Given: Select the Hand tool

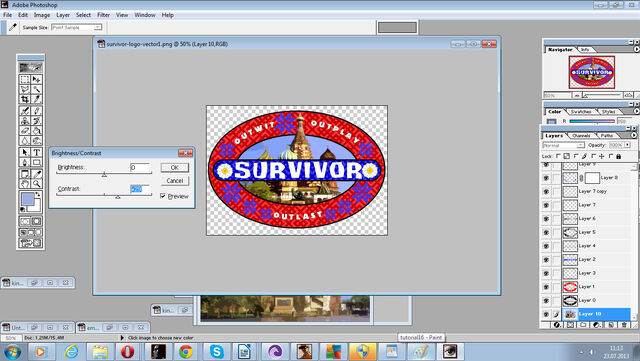Looking at the screenshot, I should tap(25, 184).
